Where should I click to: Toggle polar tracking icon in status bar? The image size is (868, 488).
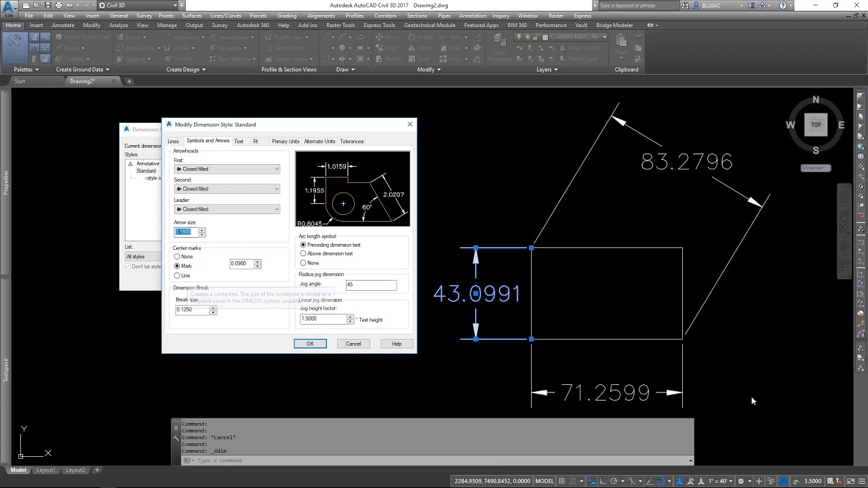(x=614, y=481)
